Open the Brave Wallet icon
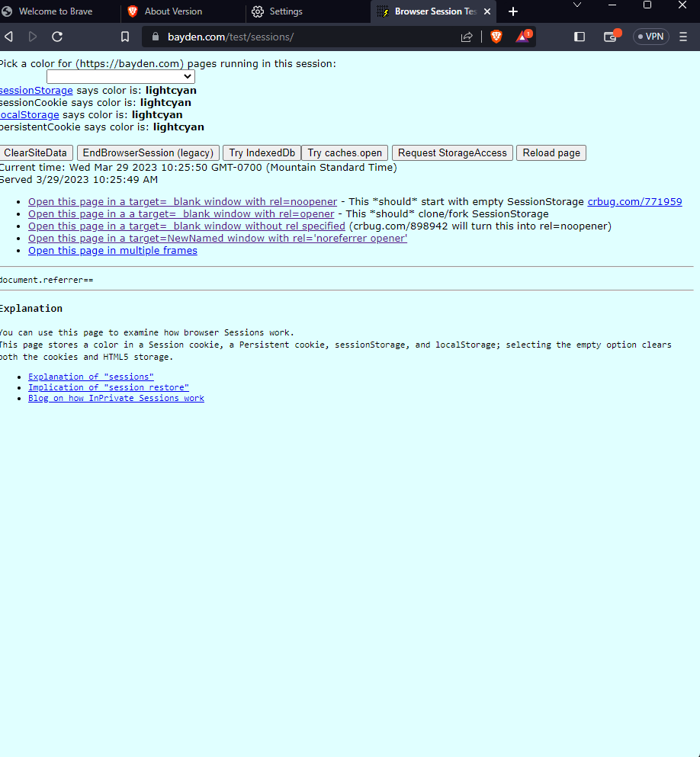Screen dimensions: 700x757 pyautogui.click(x=609, y=36)
